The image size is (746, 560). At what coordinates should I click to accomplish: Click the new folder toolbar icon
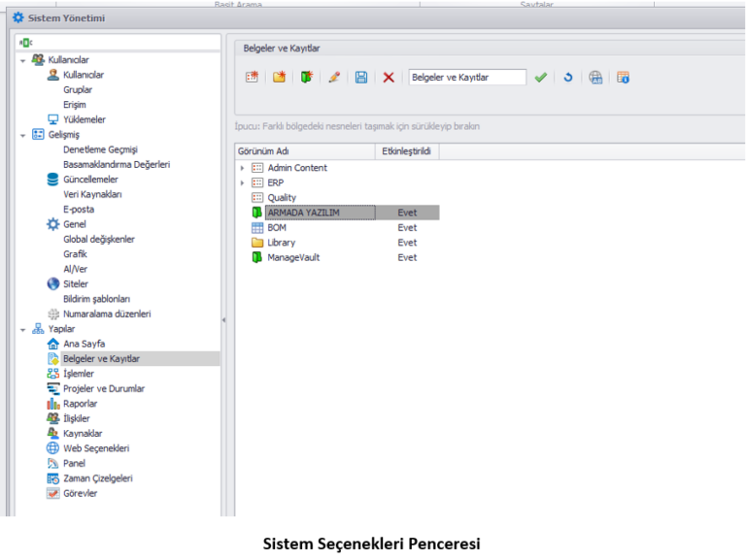[280, 78]
